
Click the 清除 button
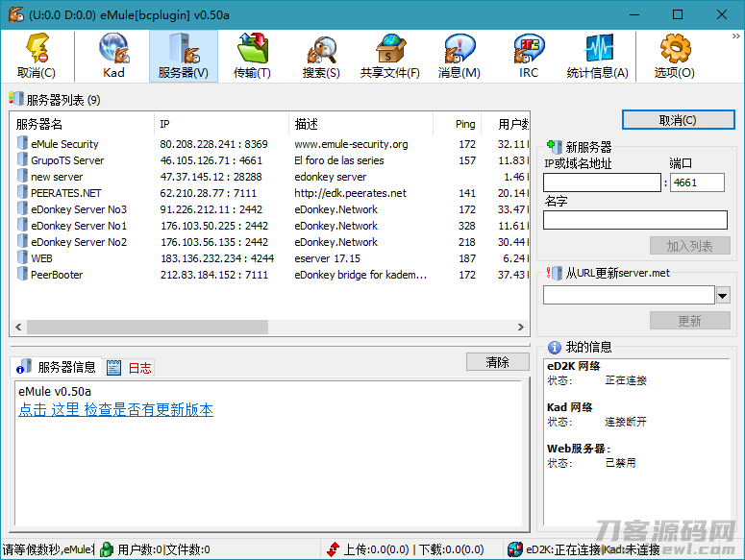click(497, 362)
